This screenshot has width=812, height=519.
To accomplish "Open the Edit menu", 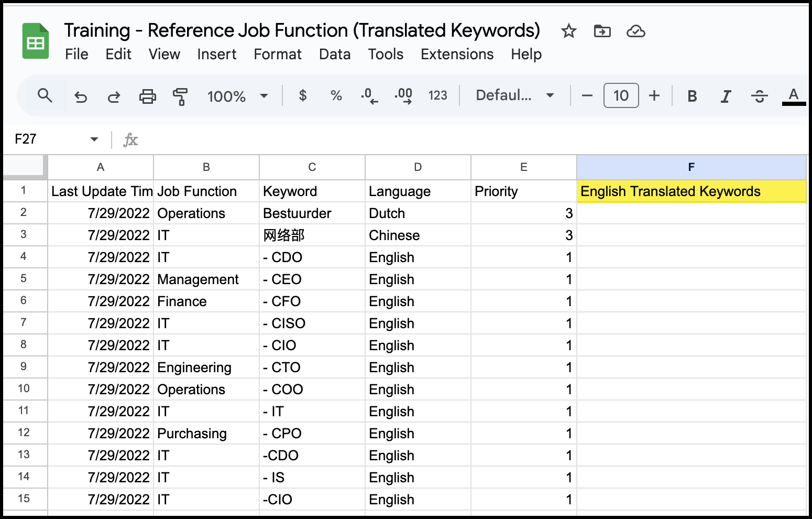I will pos(118,55).
